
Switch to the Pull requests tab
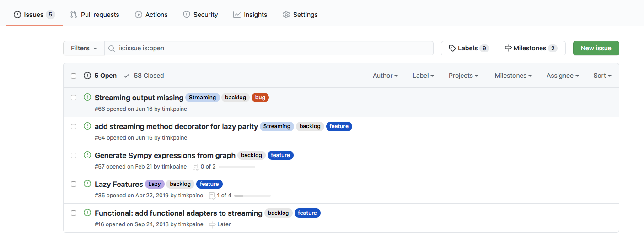[x=95, y=15]
